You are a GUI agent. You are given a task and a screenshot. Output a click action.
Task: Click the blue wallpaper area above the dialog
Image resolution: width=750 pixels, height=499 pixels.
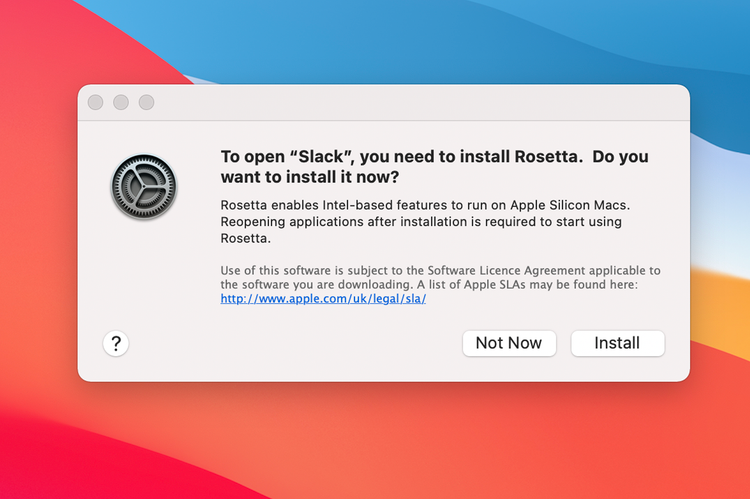(x=400, y=40)
